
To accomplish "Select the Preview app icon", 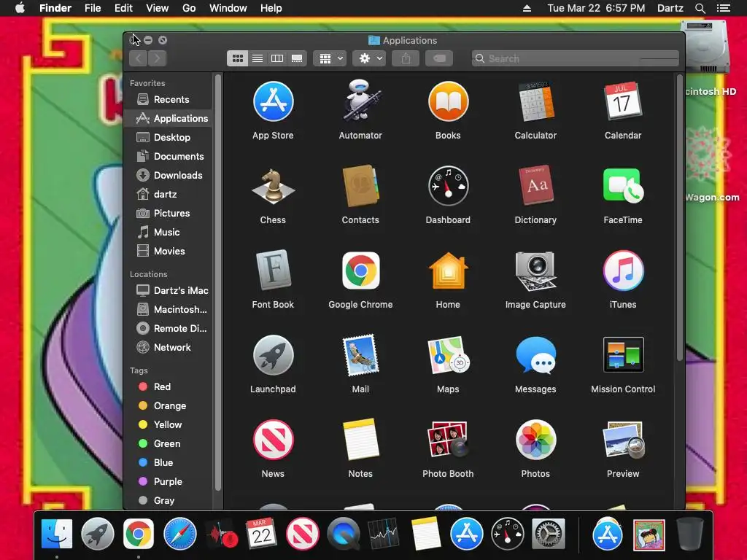I will click(623, 440).
